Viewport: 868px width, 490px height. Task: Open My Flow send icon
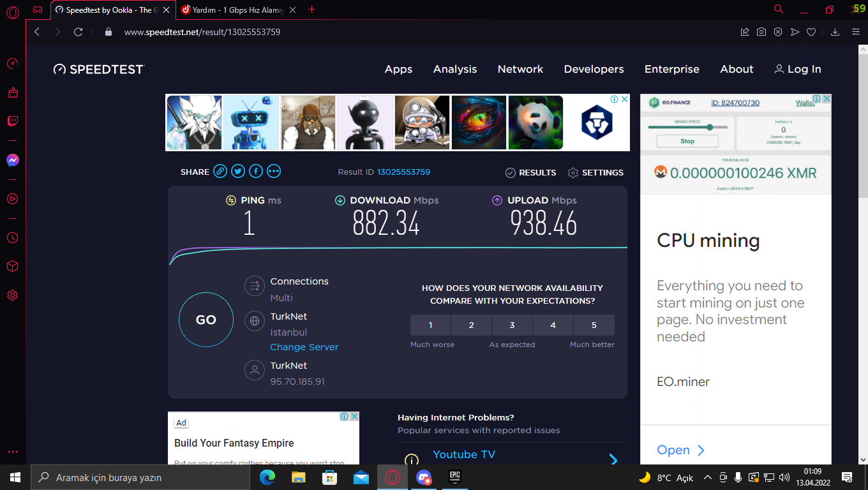click(795, 32)
